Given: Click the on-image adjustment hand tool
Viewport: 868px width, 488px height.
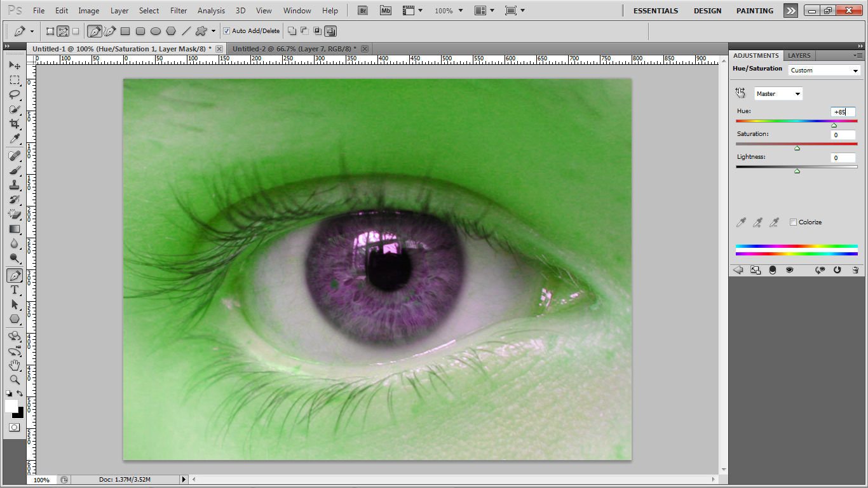Looking at the screenshot, I should (x=740, y=93).
